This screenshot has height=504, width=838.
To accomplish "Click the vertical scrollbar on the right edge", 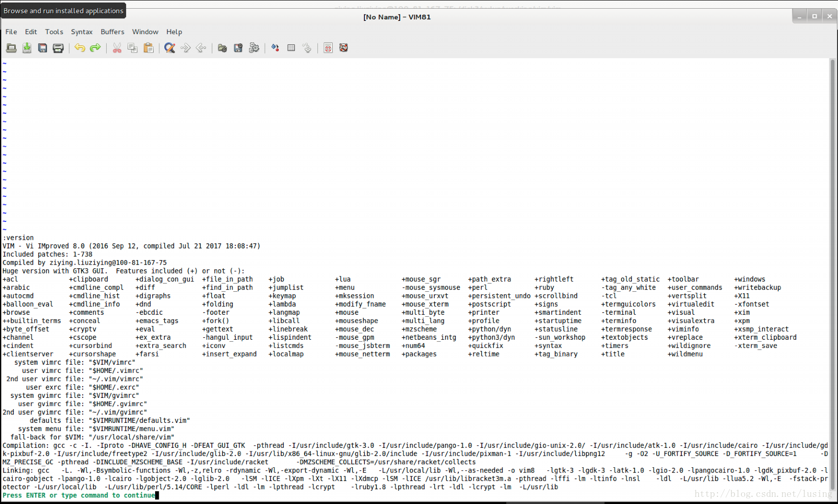I will click(833, 275).
